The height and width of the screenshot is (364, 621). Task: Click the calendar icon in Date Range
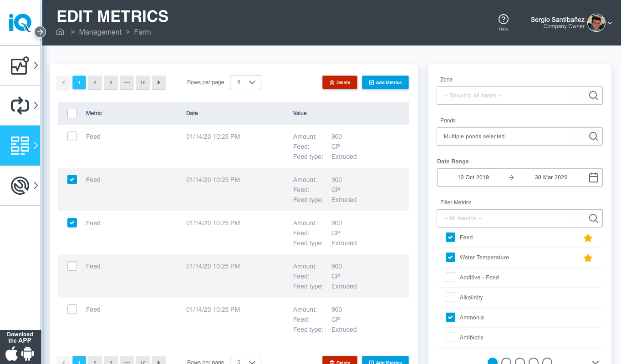tap(593, 177)
